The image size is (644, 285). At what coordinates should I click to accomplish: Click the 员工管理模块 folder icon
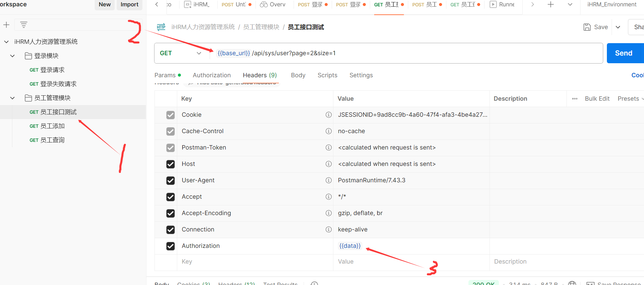(28, 98)
